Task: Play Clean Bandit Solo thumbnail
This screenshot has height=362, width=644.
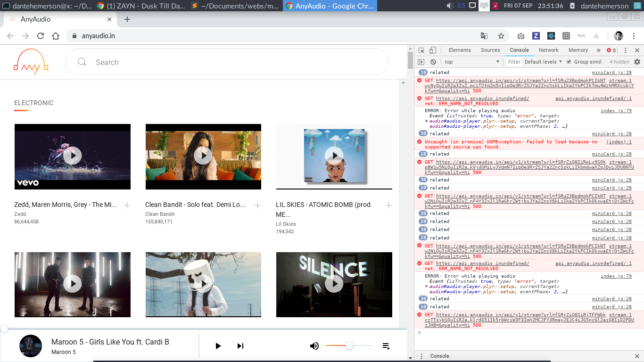Action: [203, 156]
